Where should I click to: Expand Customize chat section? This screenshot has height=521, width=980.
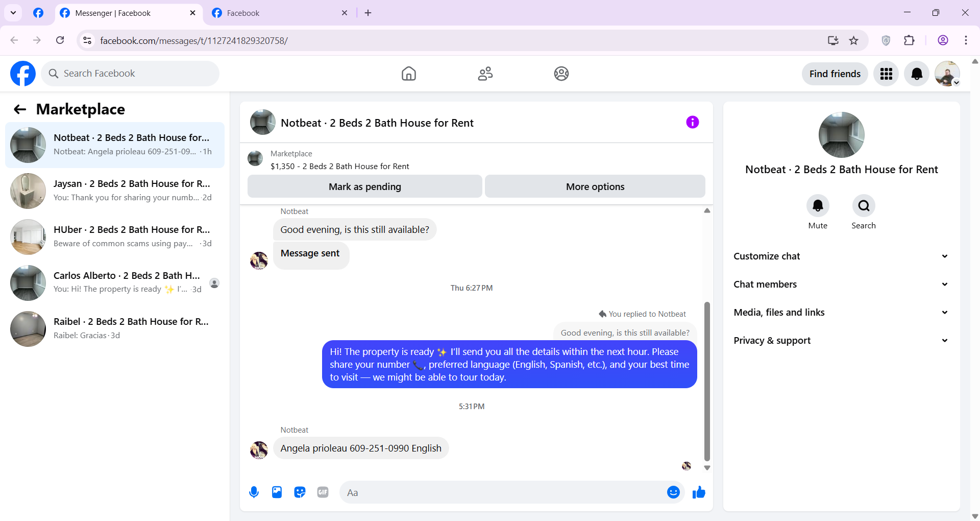coord(841,256)
